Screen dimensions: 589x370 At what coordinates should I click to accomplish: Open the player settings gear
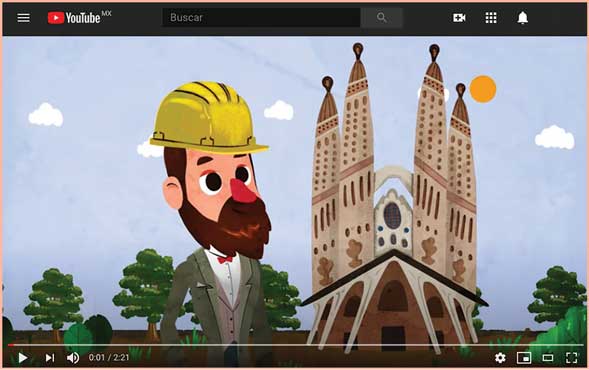pos(500,358)
